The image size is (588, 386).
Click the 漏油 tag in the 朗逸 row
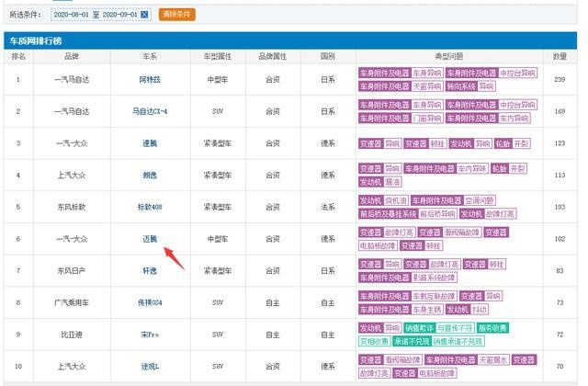(x=392, y=182)
